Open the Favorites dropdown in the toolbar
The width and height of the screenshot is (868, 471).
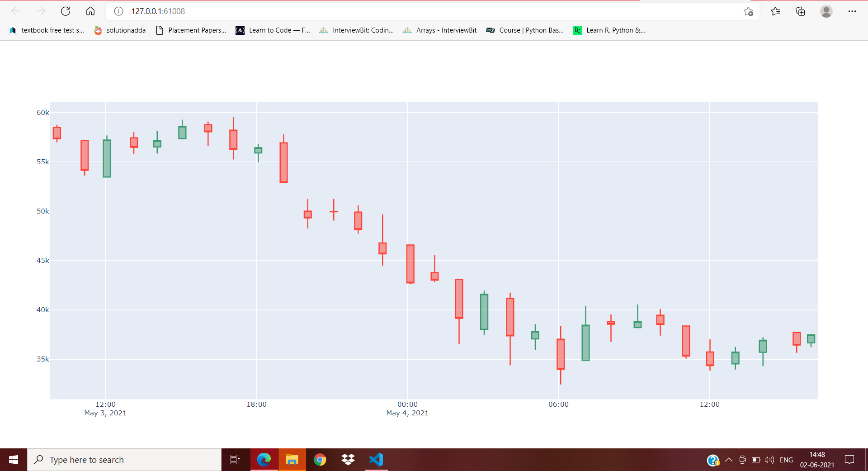coord(775,11)
